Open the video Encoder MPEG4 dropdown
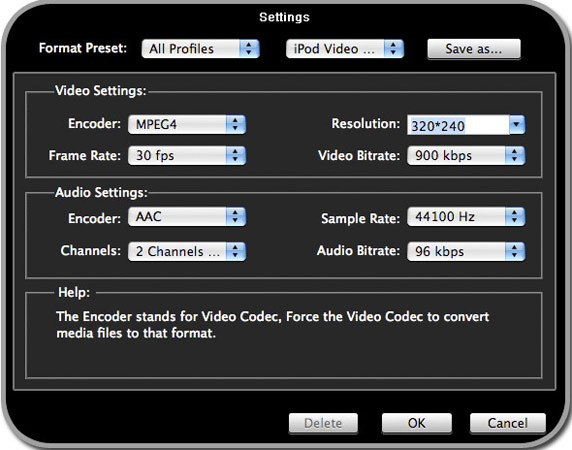Viewport: 572px width, 450px height. (187, 124)
